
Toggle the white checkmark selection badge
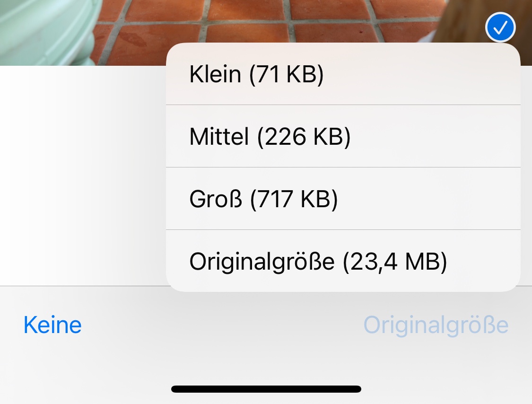500,28
